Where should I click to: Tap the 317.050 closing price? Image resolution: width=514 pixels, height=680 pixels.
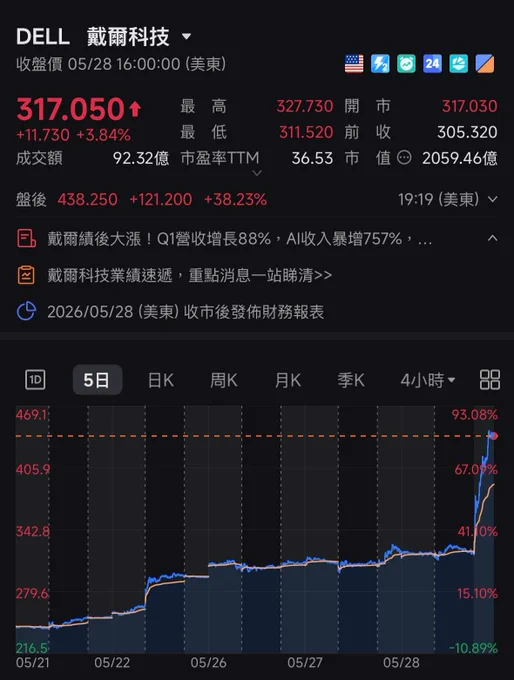pyautogui.click(x=71, y=108)
